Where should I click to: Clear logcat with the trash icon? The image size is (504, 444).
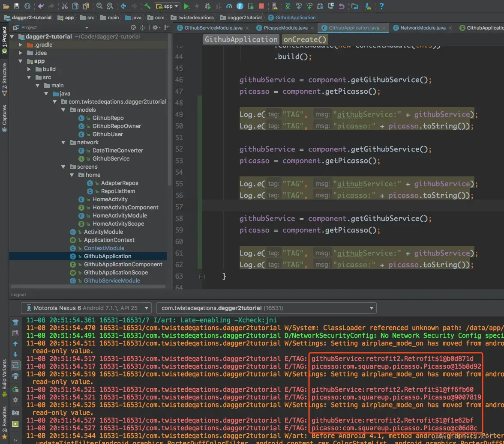pos(15,322)
